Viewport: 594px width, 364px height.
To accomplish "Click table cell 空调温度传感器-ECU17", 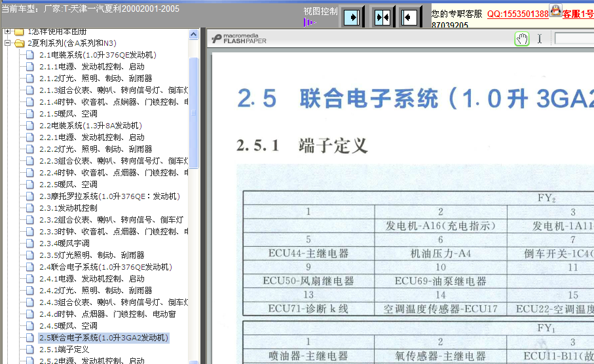I will 441,309.
